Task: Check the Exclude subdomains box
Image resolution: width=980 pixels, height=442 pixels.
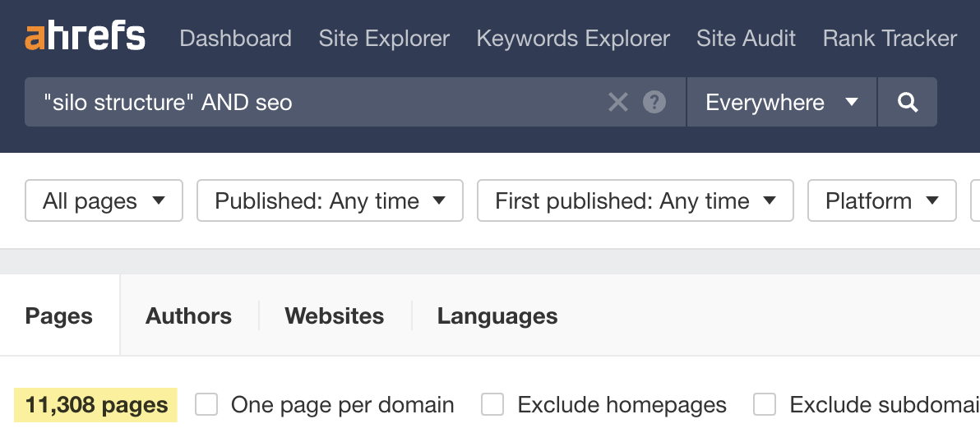Action: [765, 404]
